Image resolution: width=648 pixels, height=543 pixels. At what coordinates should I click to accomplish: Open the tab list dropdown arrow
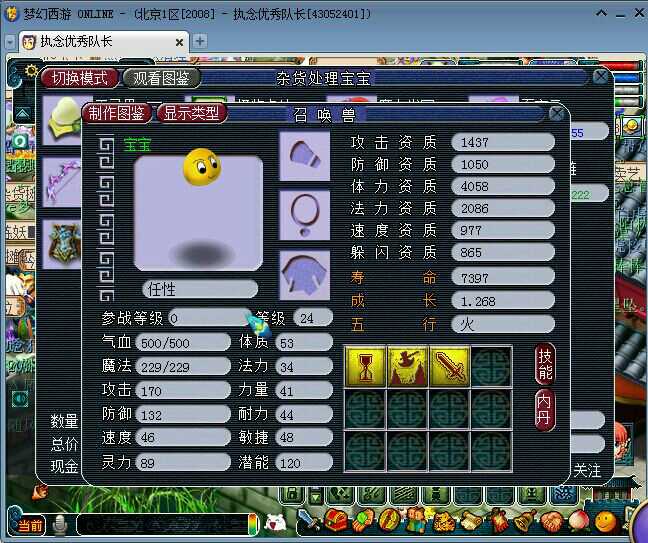click(10, 42)
